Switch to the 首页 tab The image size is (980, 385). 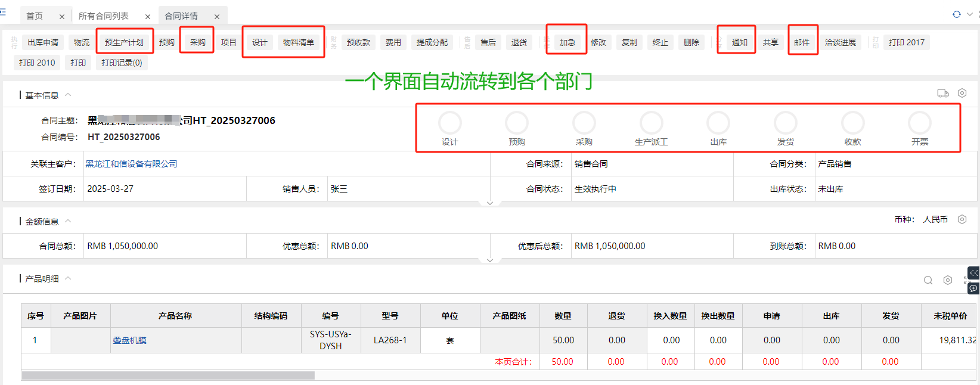[x=35, y=16]
